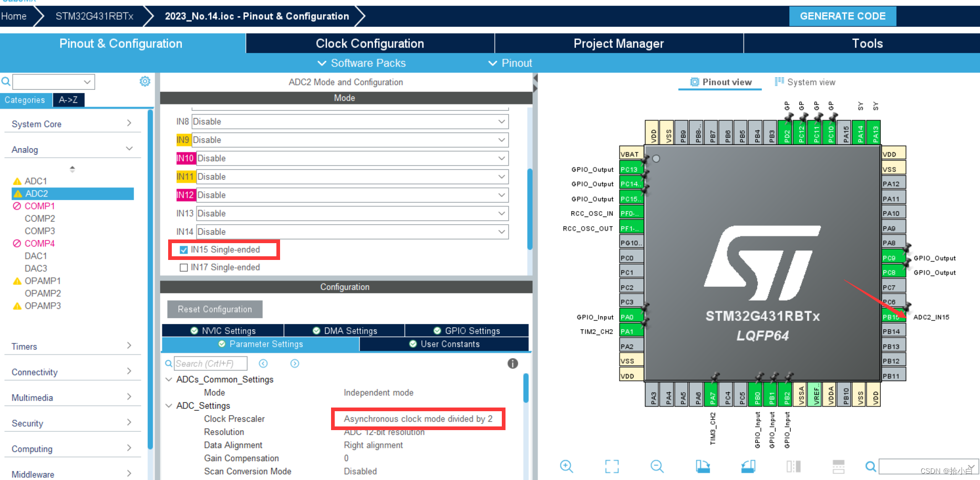Collapse the Analog category
The height and width of the screenshot is (480, 980).
pyautogui.click(x=72, y=150)
